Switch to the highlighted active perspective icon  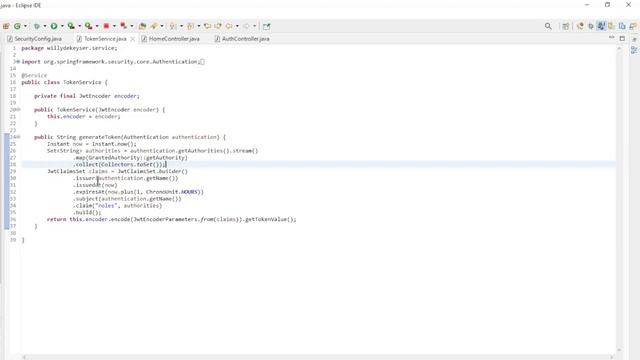tap(601, 26)
